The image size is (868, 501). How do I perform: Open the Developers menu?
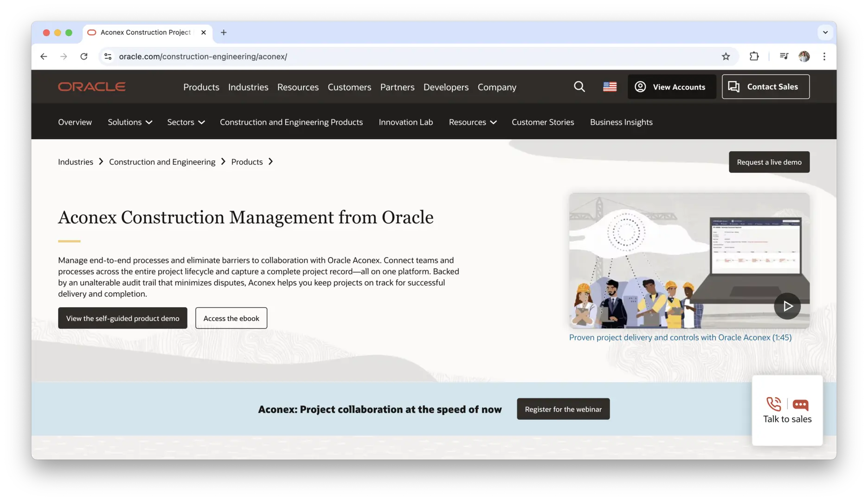tap(446, 87)
